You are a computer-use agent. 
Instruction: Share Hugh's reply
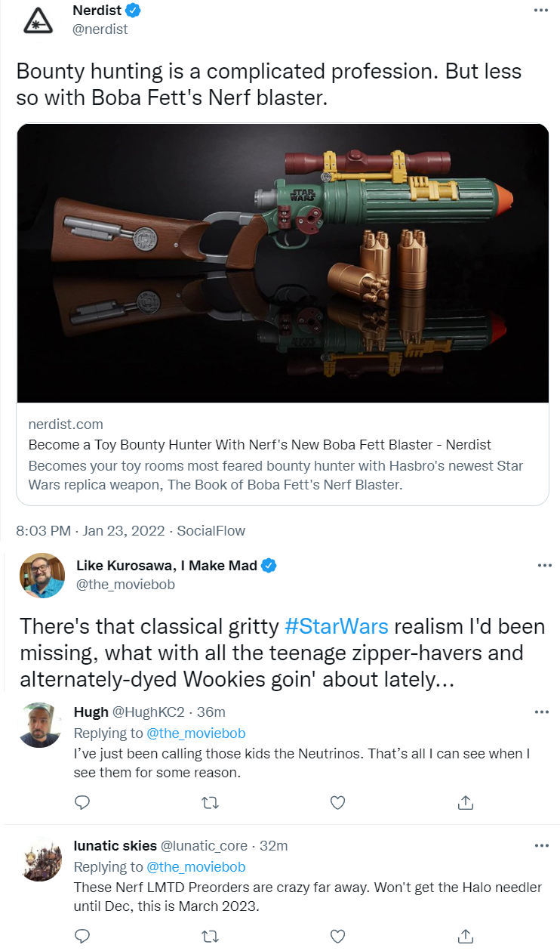click(x=466, y=802)
